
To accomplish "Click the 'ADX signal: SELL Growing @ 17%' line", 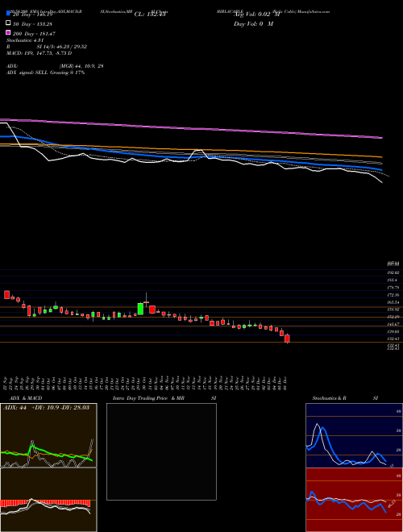I will 45,73.
